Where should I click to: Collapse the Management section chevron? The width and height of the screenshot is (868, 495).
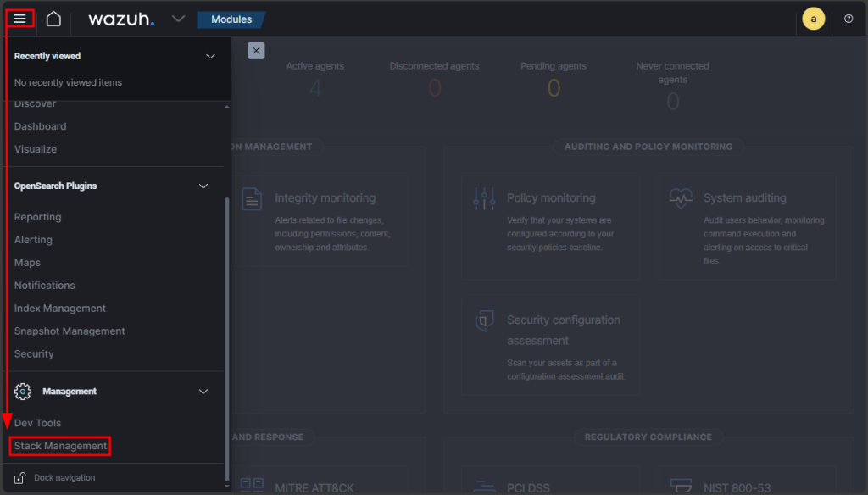tap(203, 392)
